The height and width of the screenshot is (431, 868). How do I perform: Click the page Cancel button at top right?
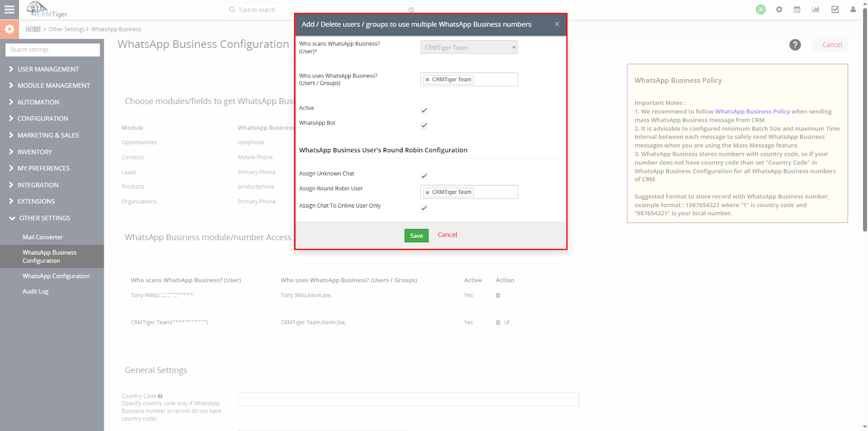click(x=832, y=45)
